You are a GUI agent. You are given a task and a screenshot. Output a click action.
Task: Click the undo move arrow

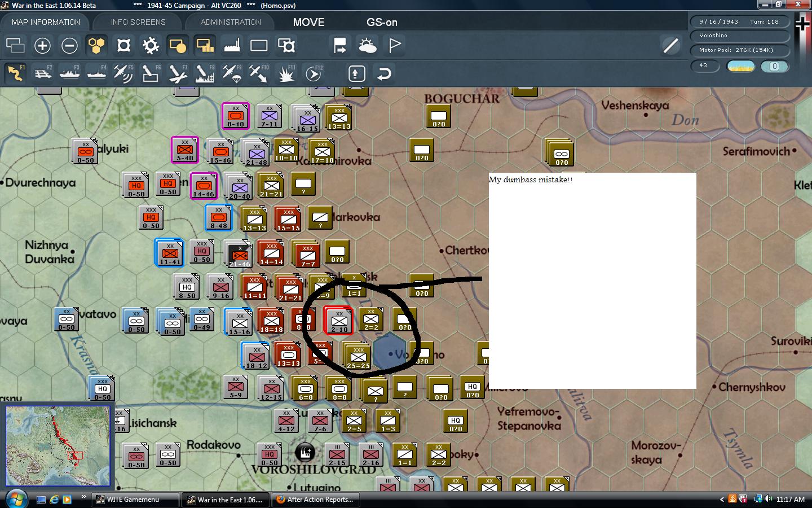pyautogui.click(x=384, y=73)
